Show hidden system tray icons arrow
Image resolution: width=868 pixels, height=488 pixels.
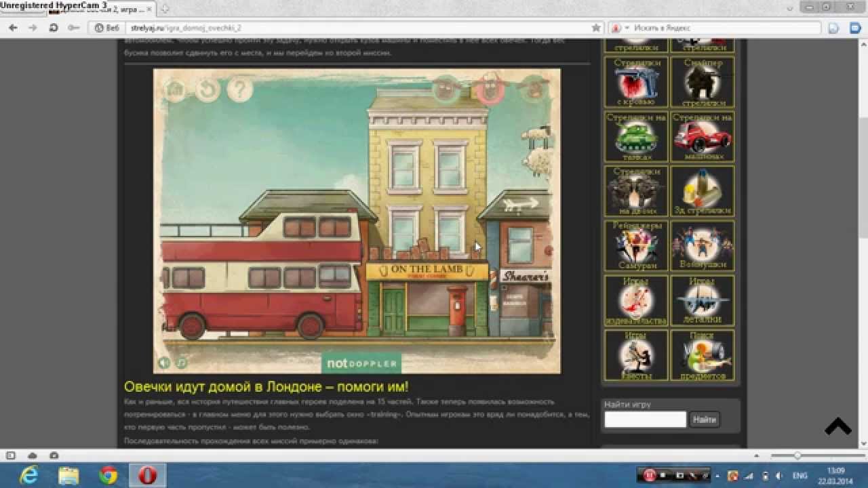718,476
